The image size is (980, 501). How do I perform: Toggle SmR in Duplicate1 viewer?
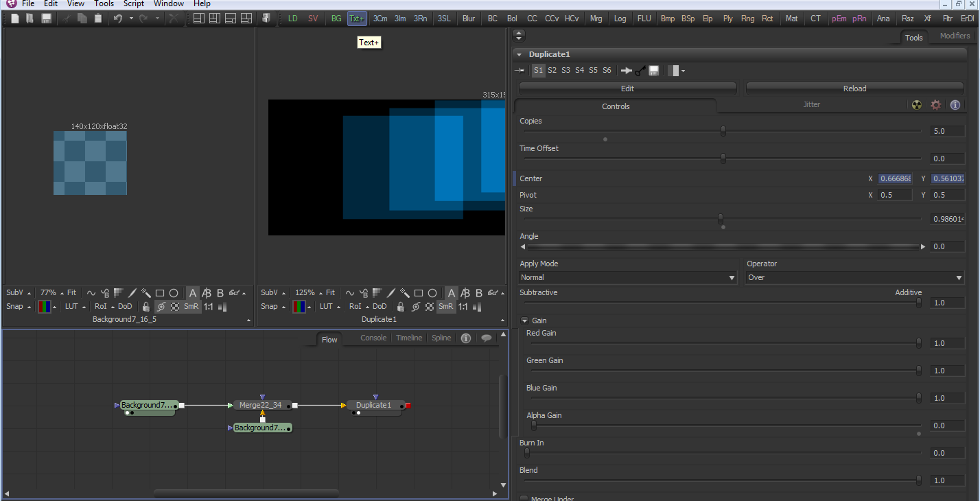pos(445,307)
